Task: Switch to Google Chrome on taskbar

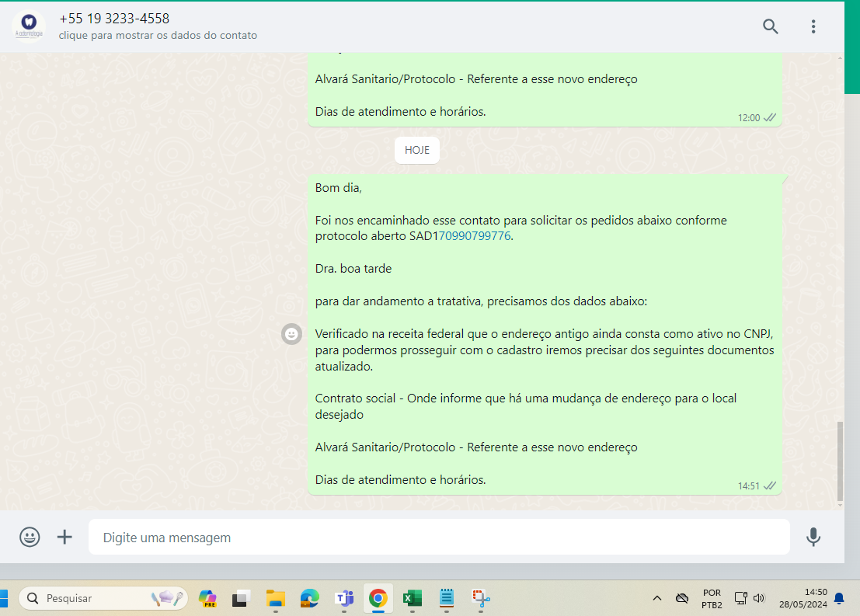Action: click(x=378, y=598)
